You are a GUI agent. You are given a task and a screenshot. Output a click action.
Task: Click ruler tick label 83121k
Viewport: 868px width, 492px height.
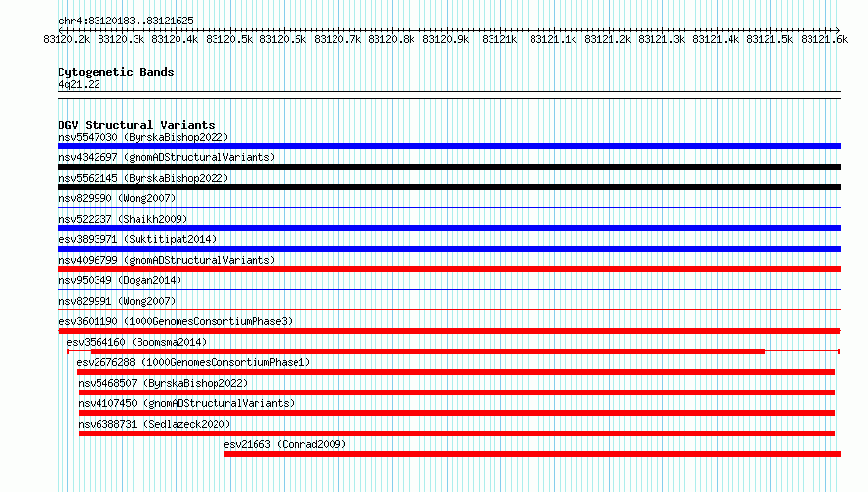(499, 40)
